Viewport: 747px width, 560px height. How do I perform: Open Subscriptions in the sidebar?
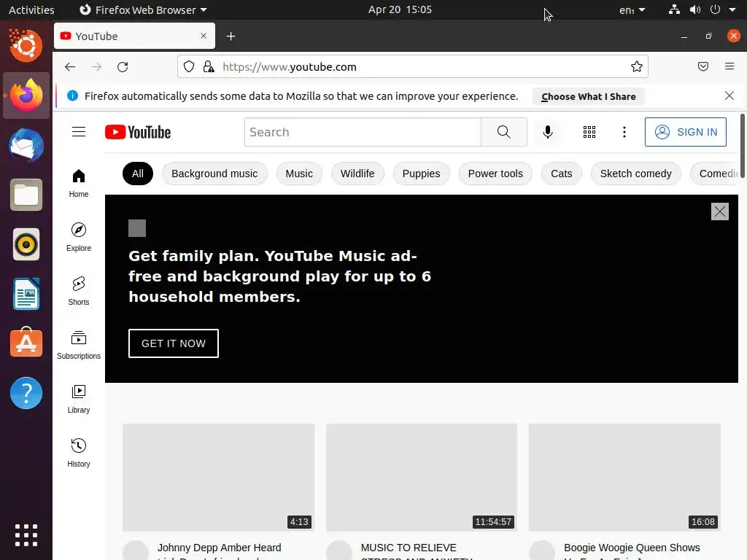[79, 345]
